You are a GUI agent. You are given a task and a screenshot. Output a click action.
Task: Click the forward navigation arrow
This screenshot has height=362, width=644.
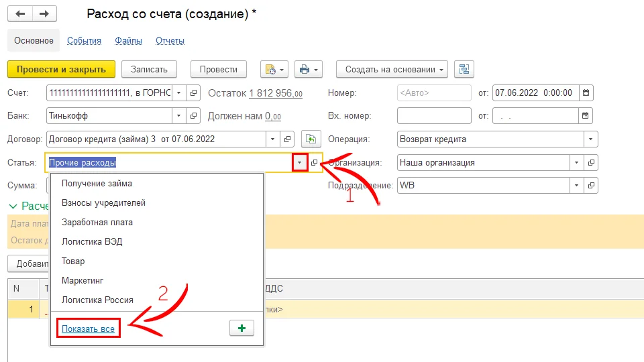pyautogui.click(x=44, y=13)
